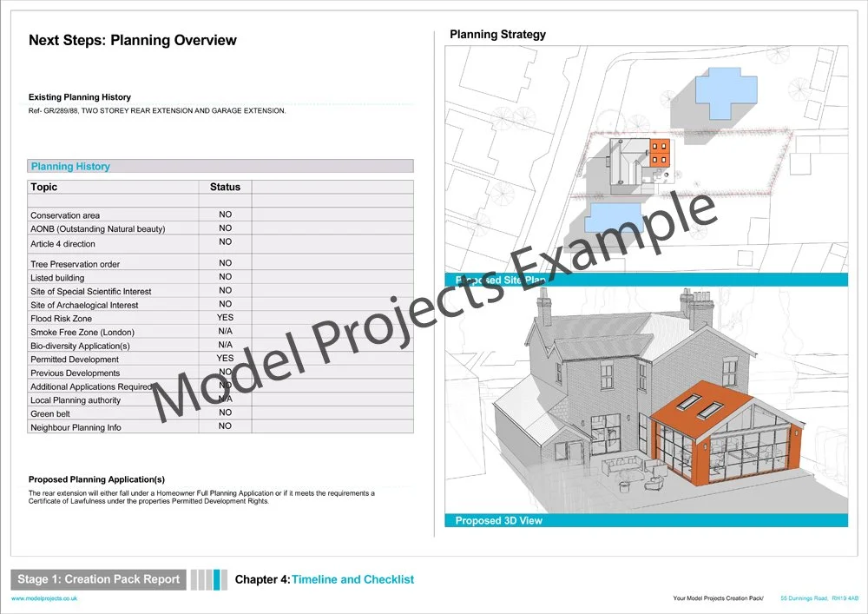Toggle the Listed building NO status
Screen dimensions: 868x614
point(225,278)
